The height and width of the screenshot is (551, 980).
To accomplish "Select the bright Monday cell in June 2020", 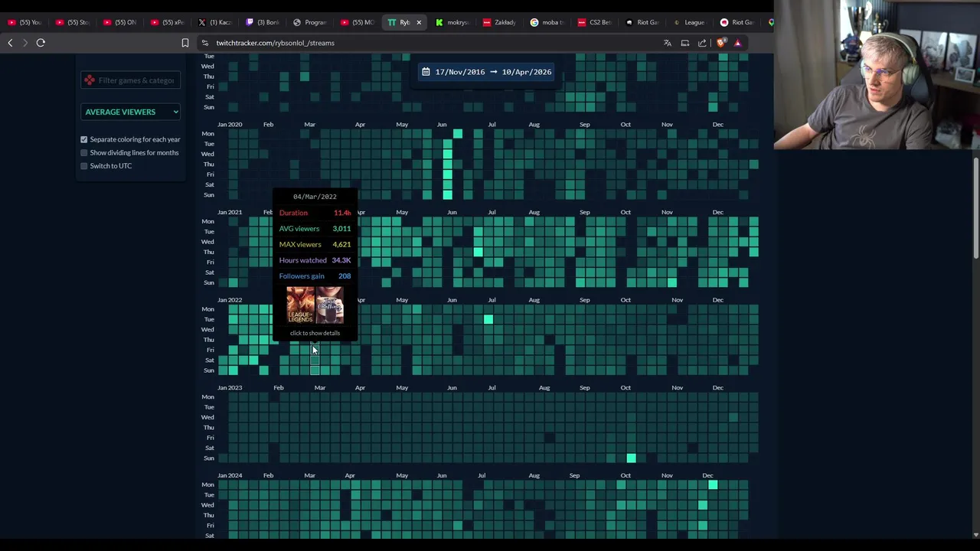I will [x=458, y=134].
